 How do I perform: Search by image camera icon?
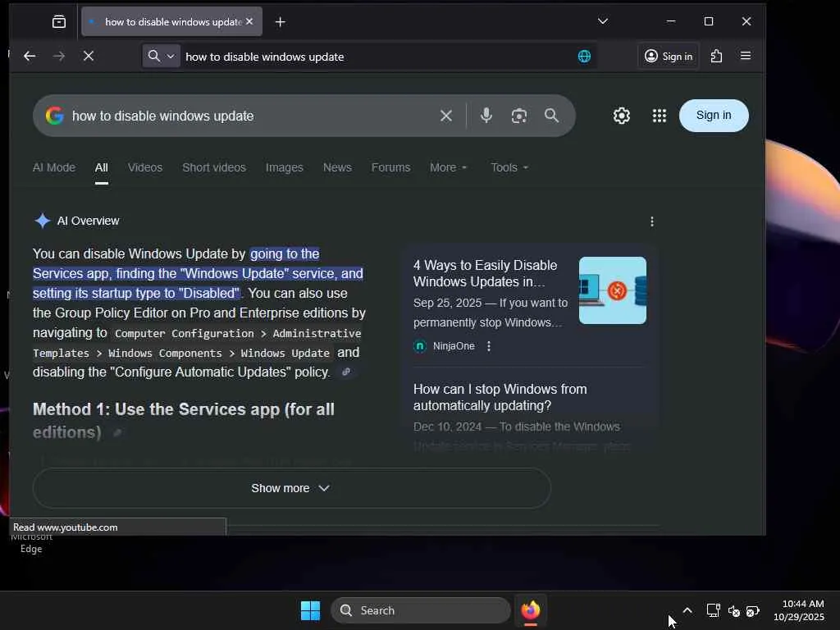coord(518,116)
